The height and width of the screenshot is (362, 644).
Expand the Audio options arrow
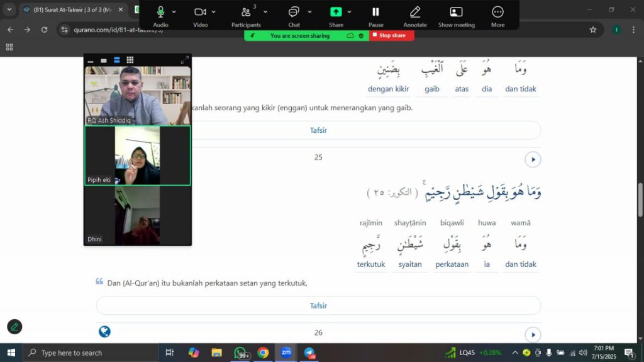pos(174,12)
